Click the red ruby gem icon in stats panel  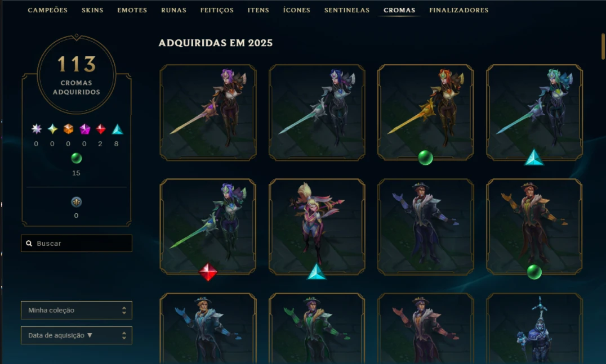[x=101, y=129]
